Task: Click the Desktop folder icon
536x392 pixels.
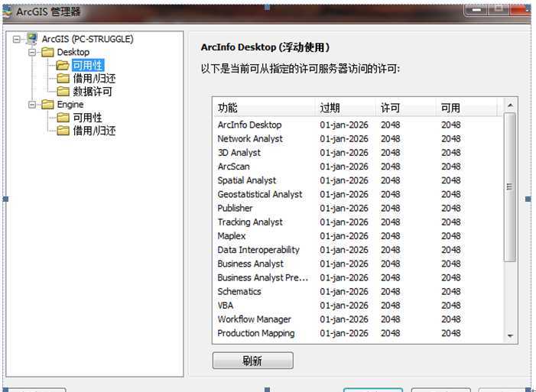Action: (47, 52)
